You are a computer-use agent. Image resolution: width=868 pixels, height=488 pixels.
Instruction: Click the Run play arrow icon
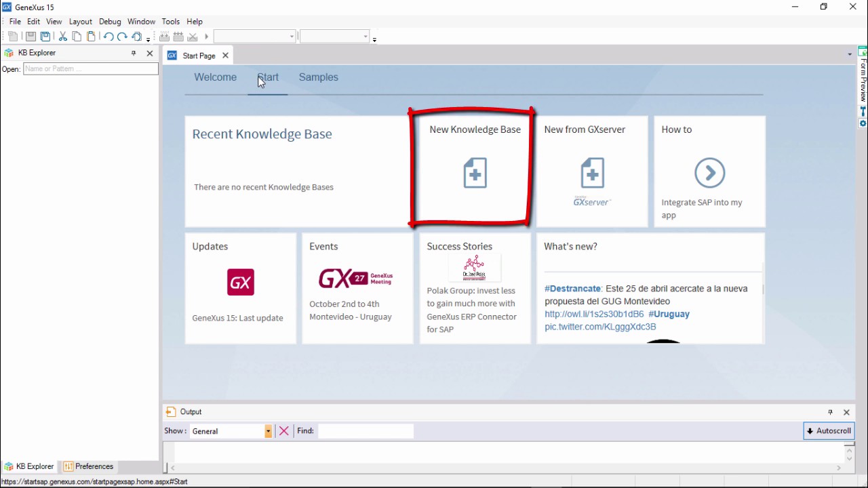207,37
